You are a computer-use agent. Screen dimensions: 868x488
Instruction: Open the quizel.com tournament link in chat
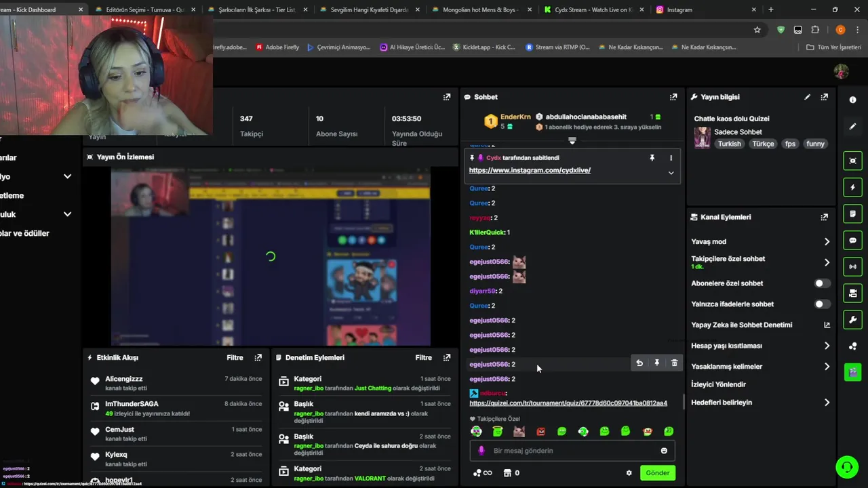[568, 403]
